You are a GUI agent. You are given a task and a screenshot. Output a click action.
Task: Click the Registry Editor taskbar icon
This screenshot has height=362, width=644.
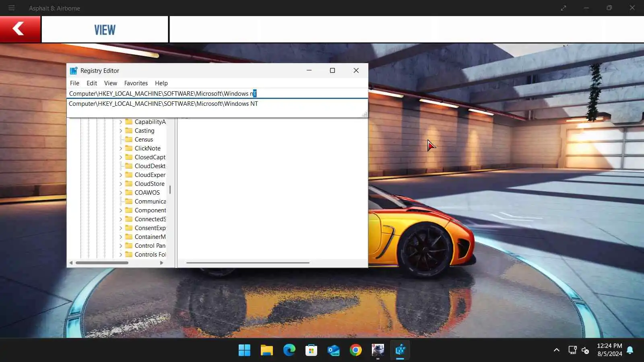[x=400, y=350]
